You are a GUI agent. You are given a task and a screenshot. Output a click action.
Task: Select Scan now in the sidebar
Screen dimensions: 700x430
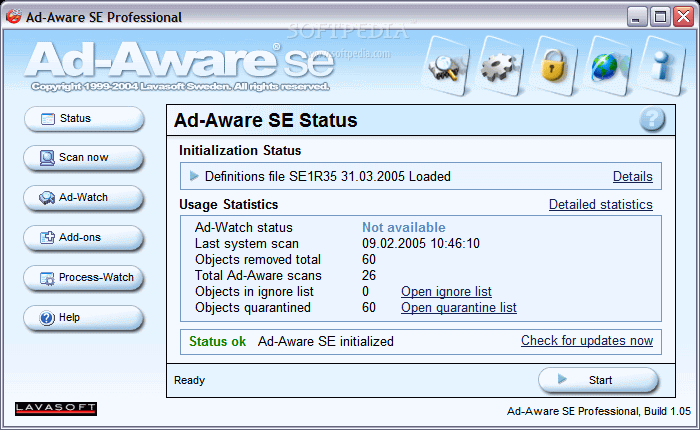tap(84, 158)
